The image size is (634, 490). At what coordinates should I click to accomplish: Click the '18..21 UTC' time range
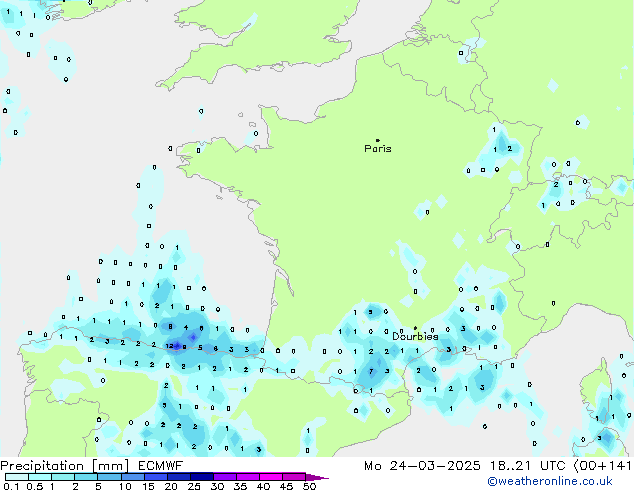click(x=527, y=466)
